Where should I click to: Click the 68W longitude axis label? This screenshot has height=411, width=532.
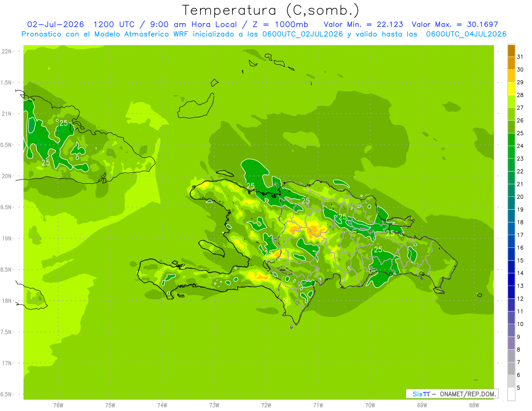pyautogui.click(x=474, y=405)
